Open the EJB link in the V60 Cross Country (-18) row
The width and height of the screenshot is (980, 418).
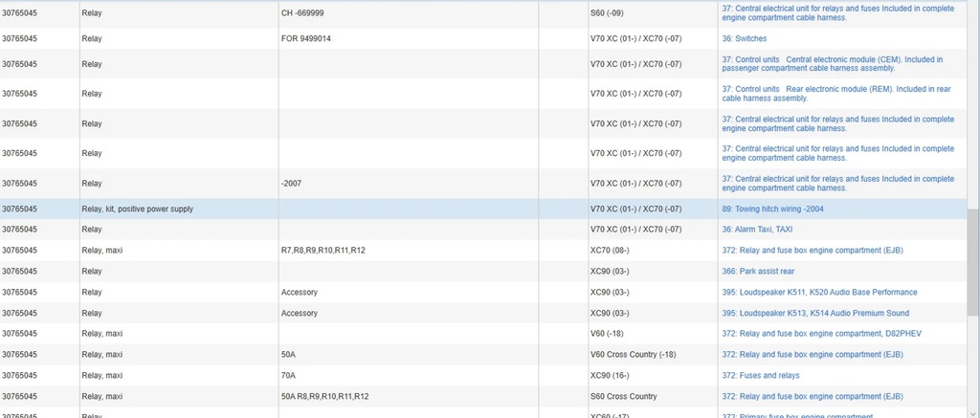pyautogui.click(x=813, y=355)
